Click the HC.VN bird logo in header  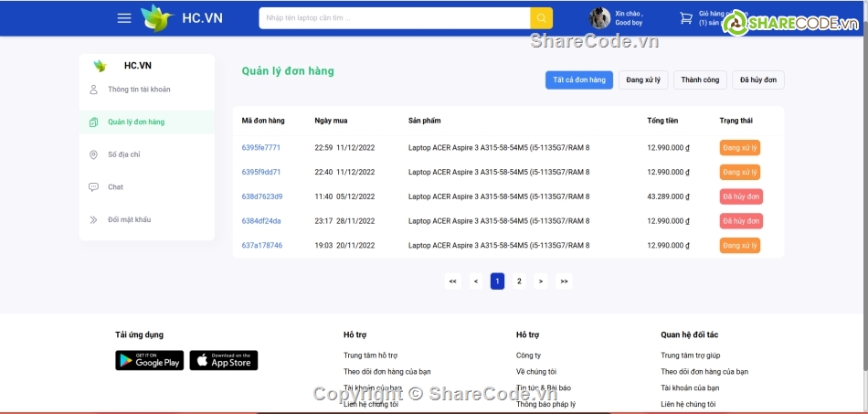(x=156, y=18)
